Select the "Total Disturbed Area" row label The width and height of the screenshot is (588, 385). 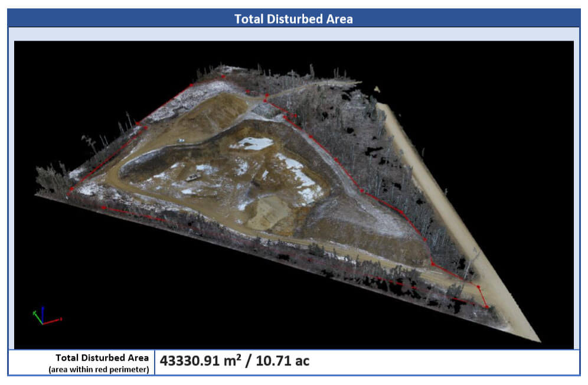pos(102,358)
